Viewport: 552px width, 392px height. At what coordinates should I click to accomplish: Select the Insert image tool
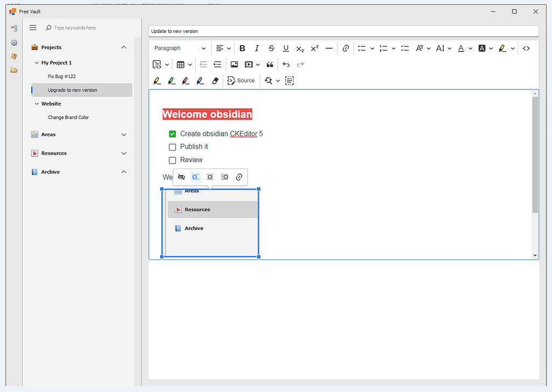234,64
